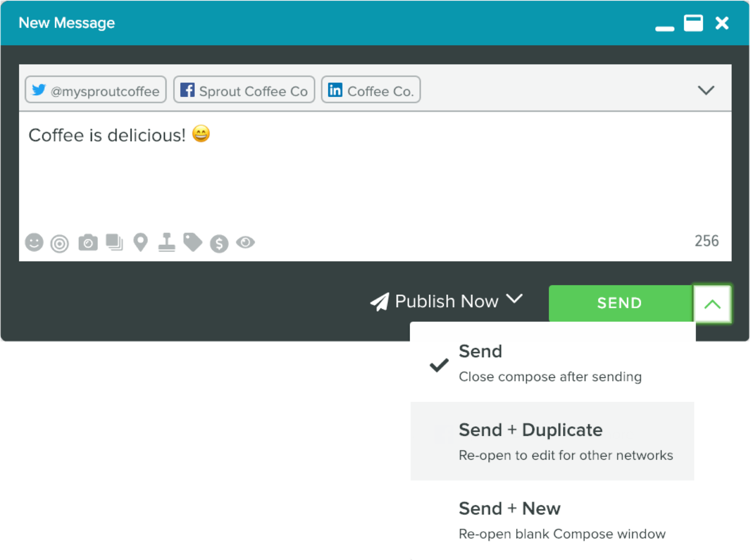
Task: Click the dollar sign boost icon
Action: (x=219, y=243)
